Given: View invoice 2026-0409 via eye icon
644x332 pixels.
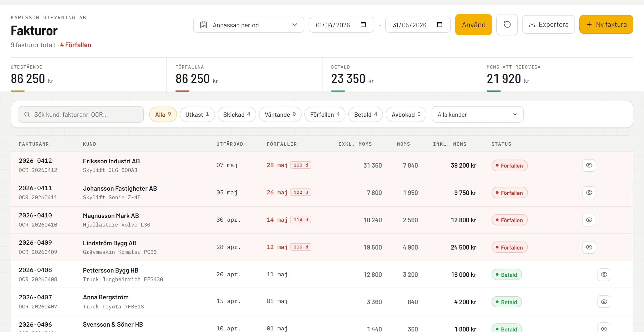Looking at the screenshot, I should pos(589,247).
